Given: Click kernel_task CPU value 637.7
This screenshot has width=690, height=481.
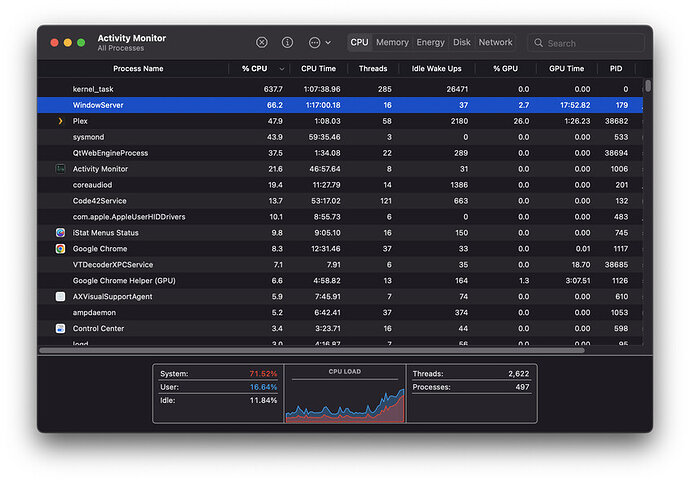Looking at the screenshot, I should pyautogui.click(x=273, y=89).
